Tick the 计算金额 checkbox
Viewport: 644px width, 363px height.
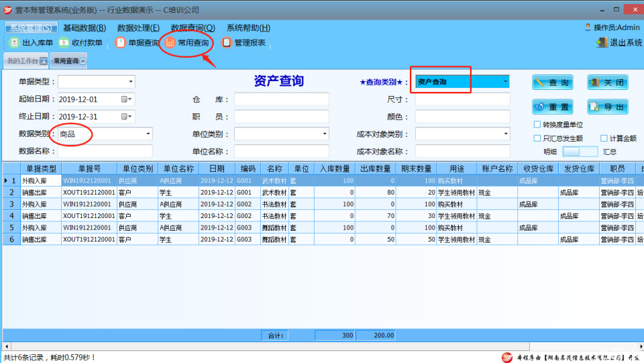click(x=604, y=138)
